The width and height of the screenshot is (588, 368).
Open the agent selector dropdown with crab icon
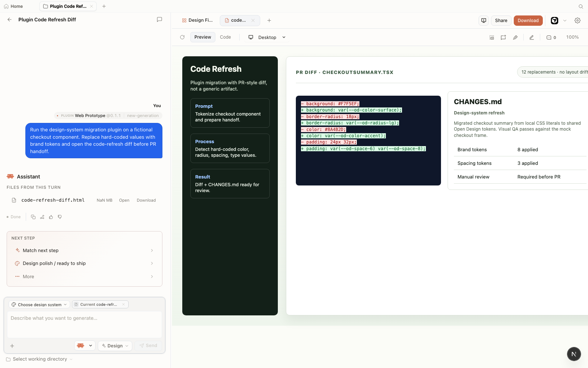click(x=85, y=346)
